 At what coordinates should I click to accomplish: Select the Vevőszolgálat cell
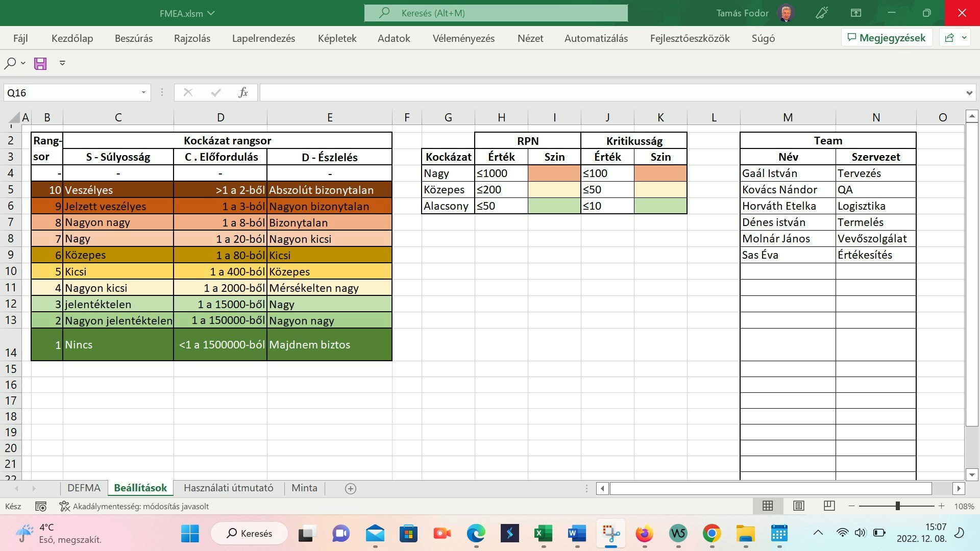pyautogui.click(x=876, y=239)
